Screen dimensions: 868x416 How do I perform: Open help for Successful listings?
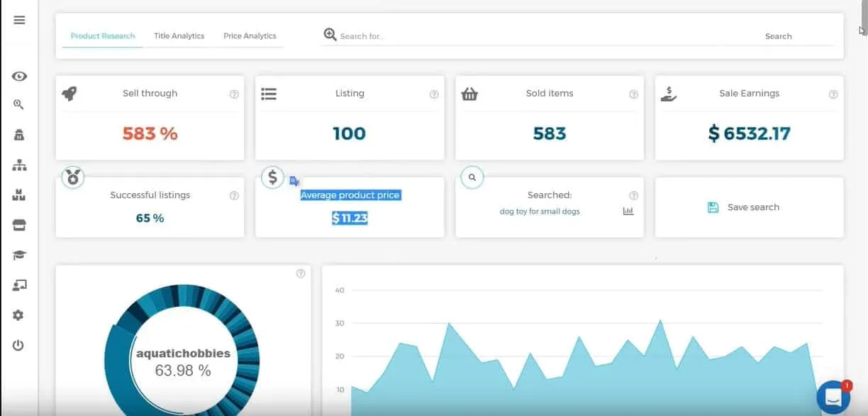point(234,196)
